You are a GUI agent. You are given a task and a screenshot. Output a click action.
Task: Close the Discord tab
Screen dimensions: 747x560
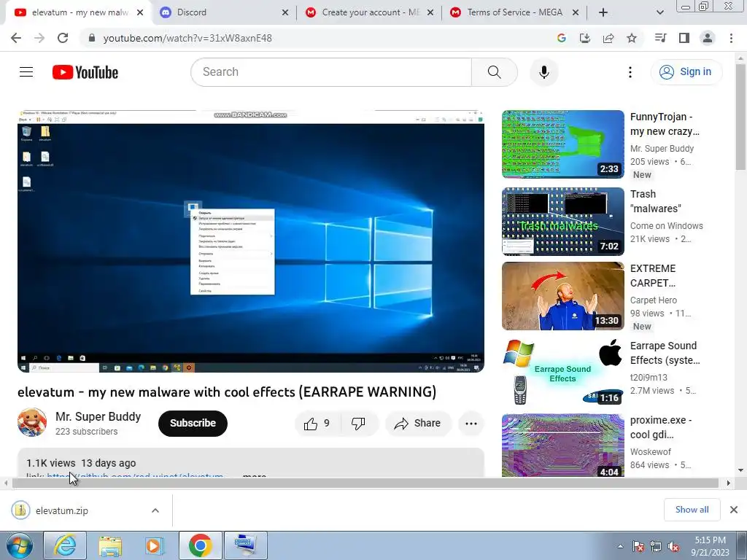click(x=285, y=12)
